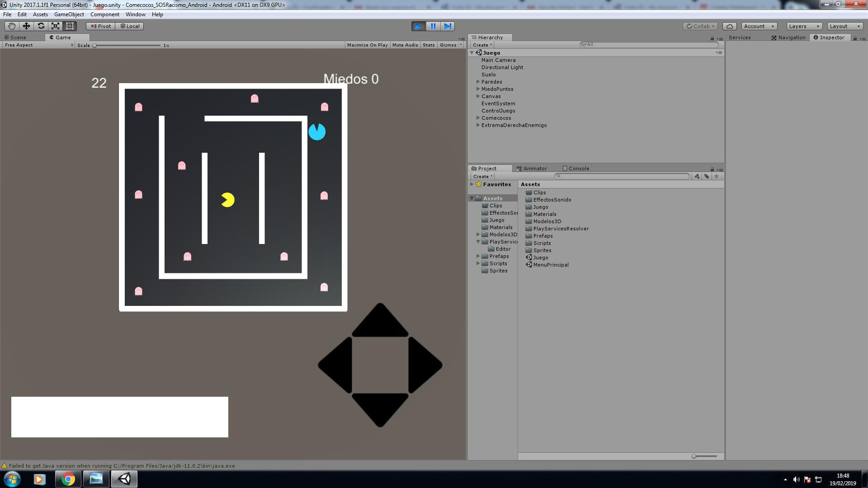Click the Unity taskbar icon
This screenshot has height=488, width=868.
coord(124,479)
